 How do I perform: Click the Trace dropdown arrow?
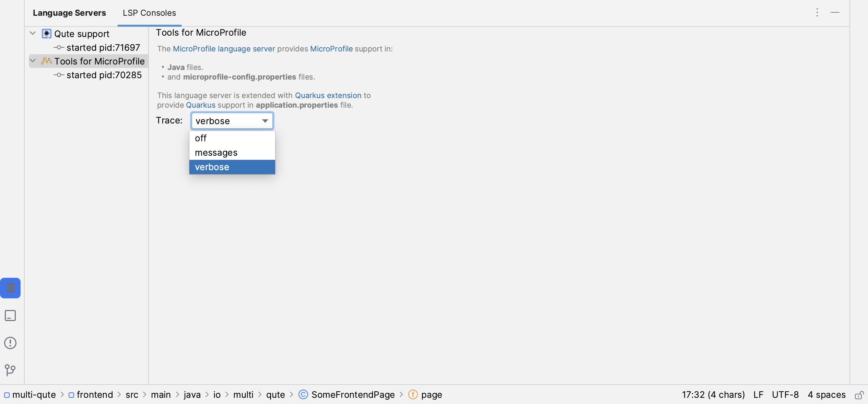[265, 121]
